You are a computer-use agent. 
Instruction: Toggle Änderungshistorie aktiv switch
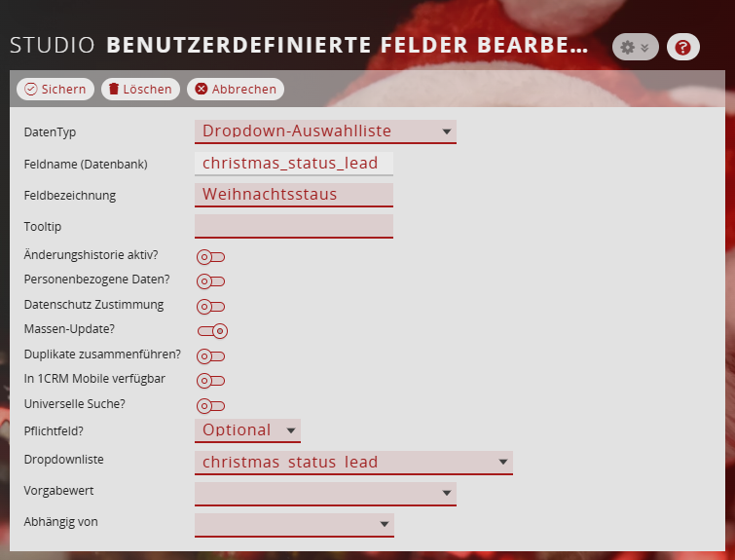point(211,257)
